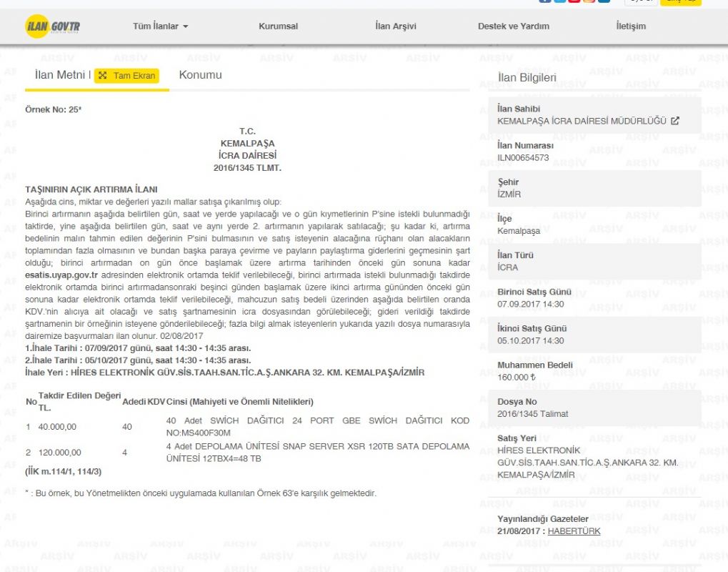Click the table value 40.000,00
The image size is (728, 572).
pyautogui.click(x=57, y=427)
